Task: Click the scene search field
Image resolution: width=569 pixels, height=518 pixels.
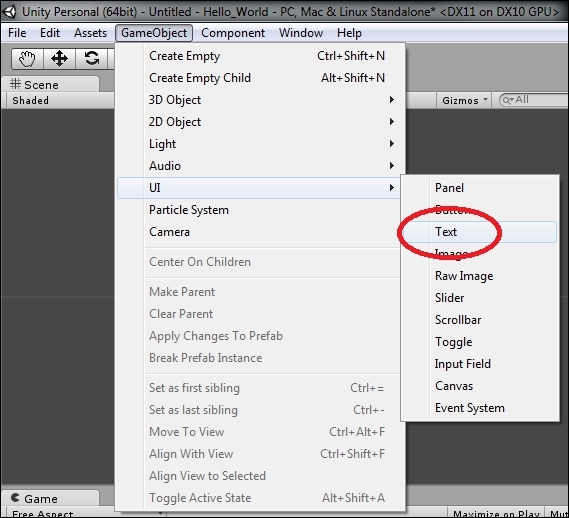Action: [533, 100]
